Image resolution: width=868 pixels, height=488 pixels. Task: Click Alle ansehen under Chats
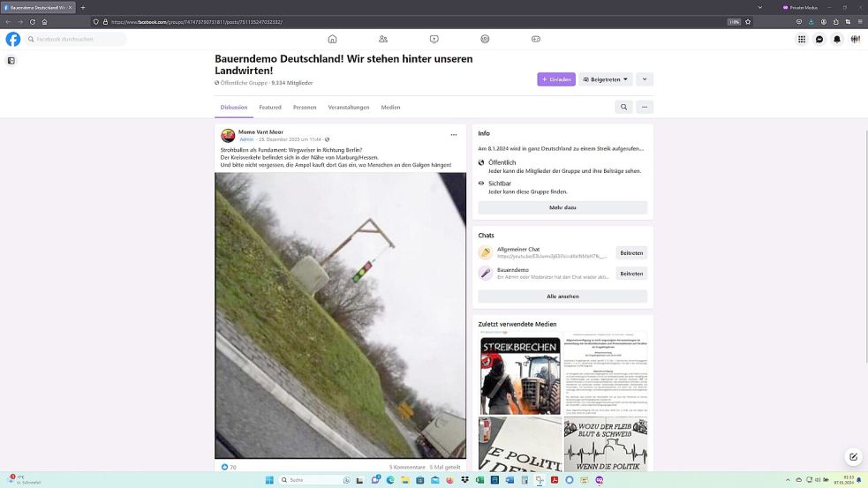coord(562,297)
